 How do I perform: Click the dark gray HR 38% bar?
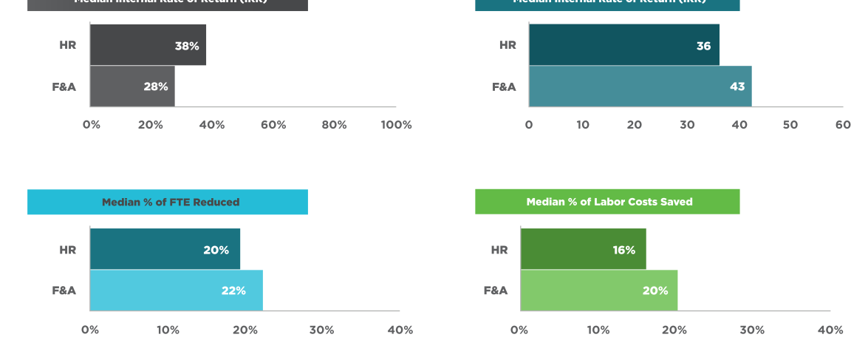(148, 45)
